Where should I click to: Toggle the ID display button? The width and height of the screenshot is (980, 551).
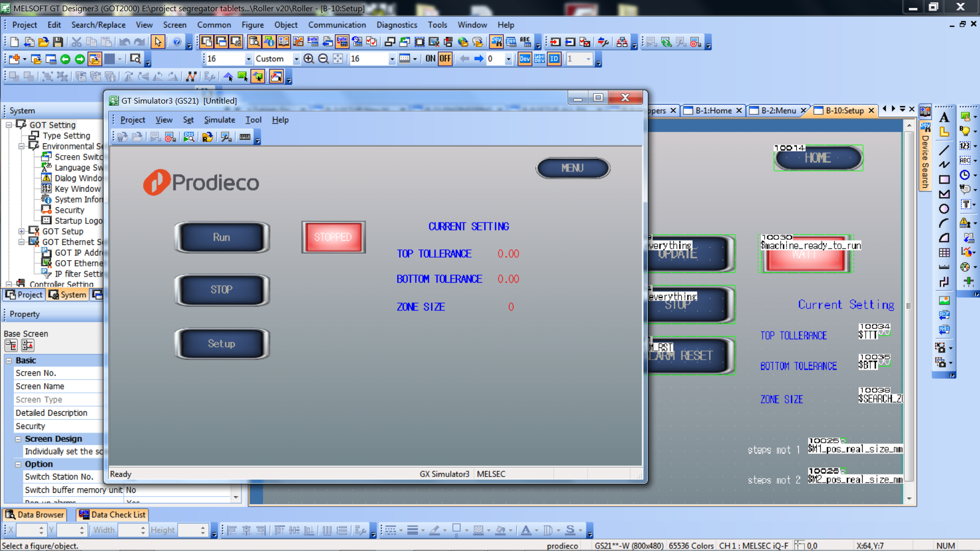click(x=554, y=59)
